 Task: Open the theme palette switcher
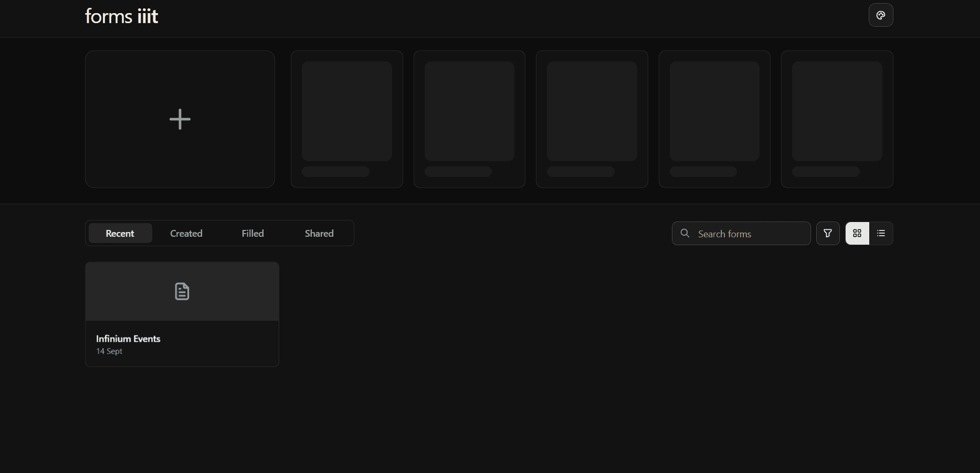[881, 15]
